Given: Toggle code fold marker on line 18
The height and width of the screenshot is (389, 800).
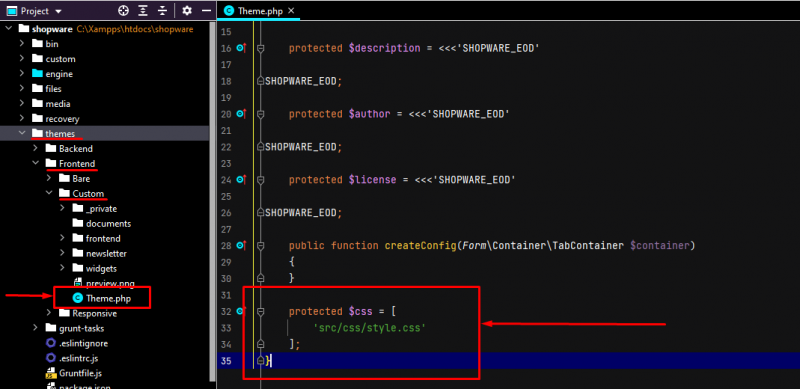Looking at the screenshot, I should point(260,81).
